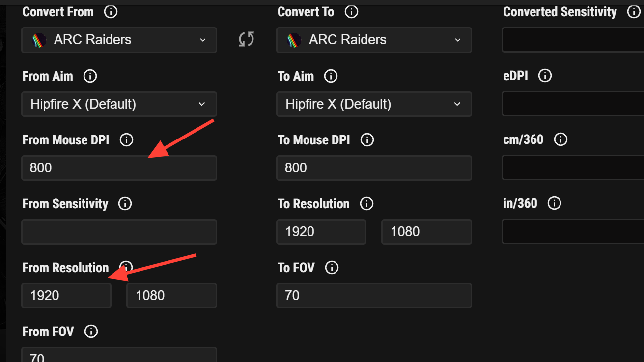Click the From Sensitivity info icon
The height and width of the screenshot is (362, 644).
point(125,204)
